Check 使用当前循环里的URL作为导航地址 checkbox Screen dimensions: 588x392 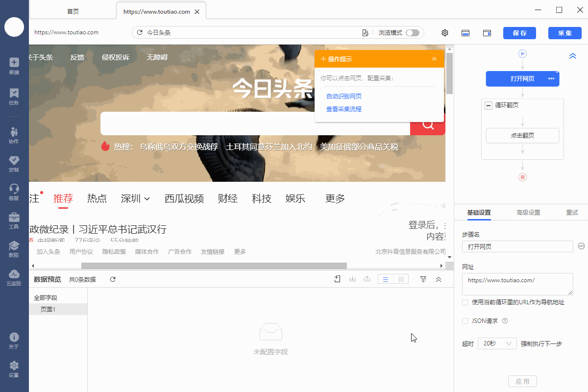pyautogui.click(x=465, y=302)
